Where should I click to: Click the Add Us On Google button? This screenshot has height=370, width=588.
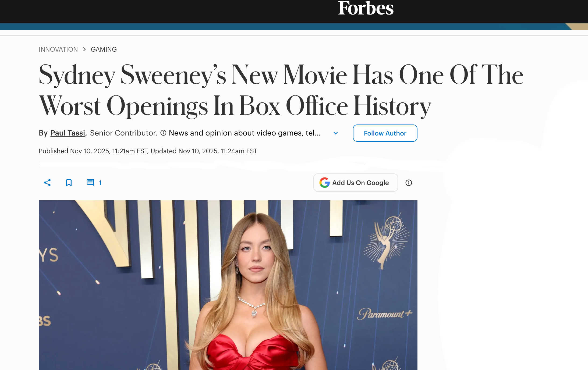pos(356,183)
